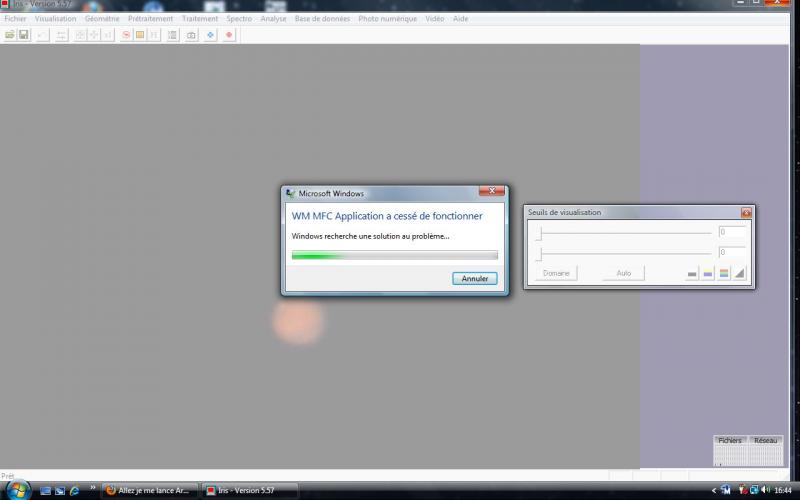Open the Prétraitement menu
This screenshot has width=800, height=500.
(151, 18)
